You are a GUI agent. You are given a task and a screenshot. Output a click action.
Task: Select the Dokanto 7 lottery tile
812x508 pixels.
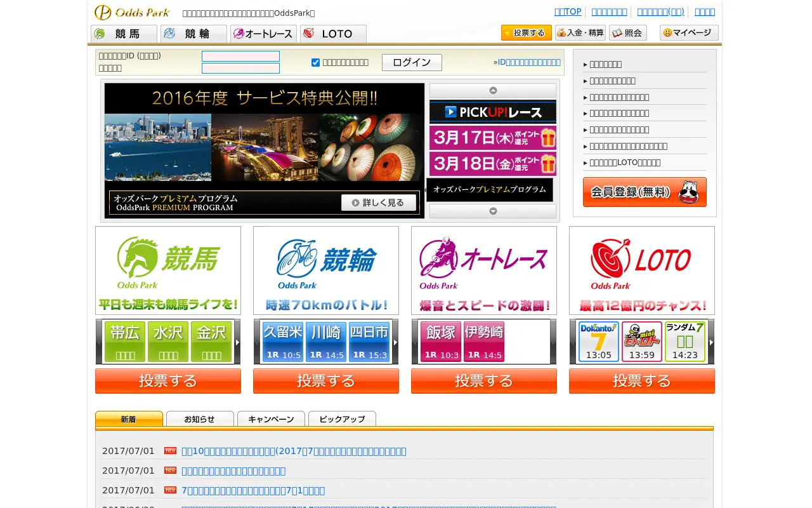point(599,342)
